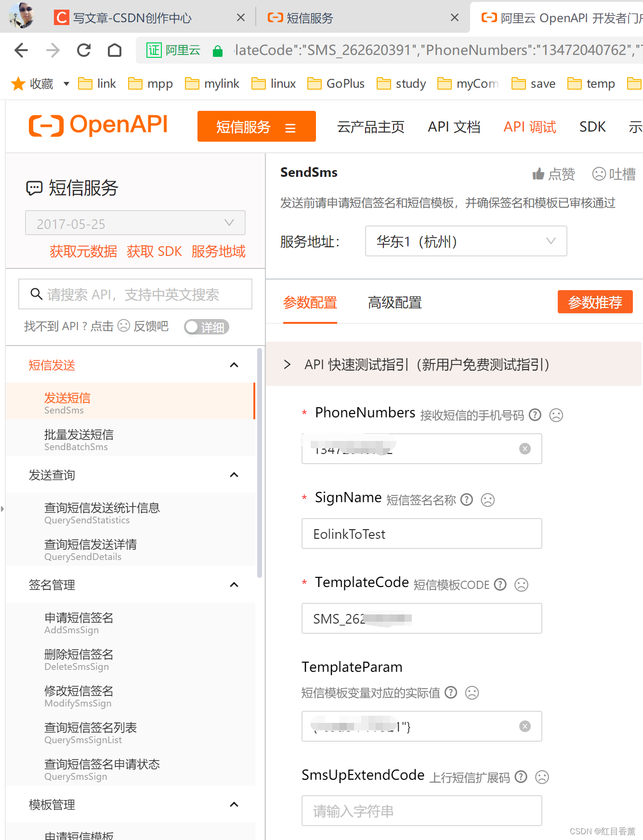The image size is (643, 840).
Task: Click sad face icon beside TemplateCode
Action: (x=522, y=585)
